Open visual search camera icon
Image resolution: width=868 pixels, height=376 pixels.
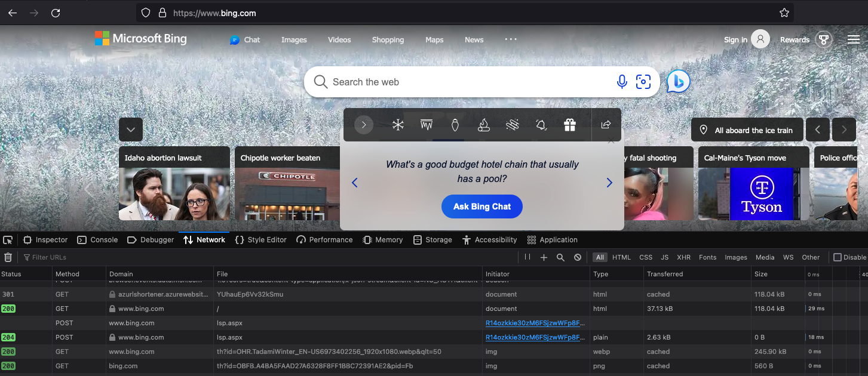(x=643, y=82)
